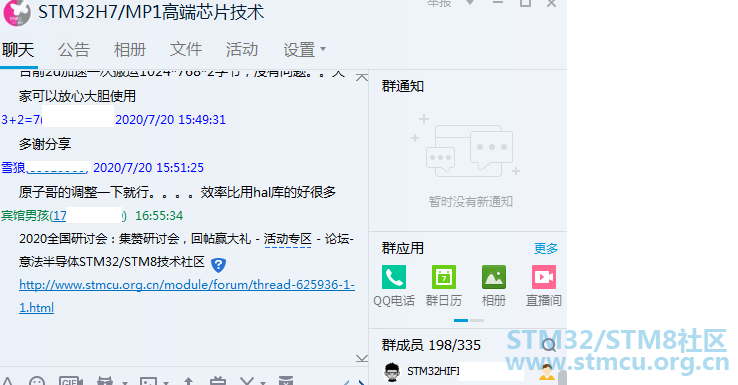Click the TV-shaped toolbar icon

coord(218,381)
